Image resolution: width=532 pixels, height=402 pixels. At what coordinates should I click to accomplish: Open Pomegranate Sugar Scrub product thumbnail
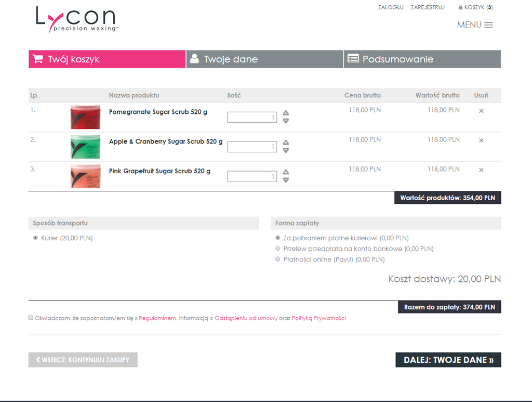coord(86,117)
